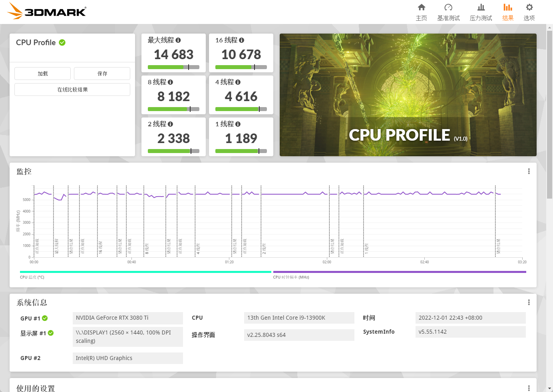Click info icon beside 1 线程
Screen dimensions: 553x392
(238, 124)
